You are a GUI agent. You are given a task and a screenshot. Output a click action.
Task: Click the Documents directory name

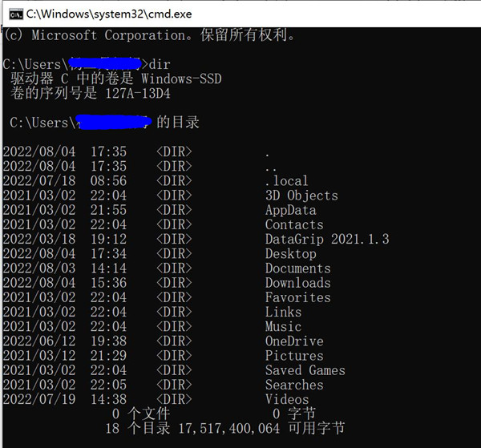[x=297, y=268]
